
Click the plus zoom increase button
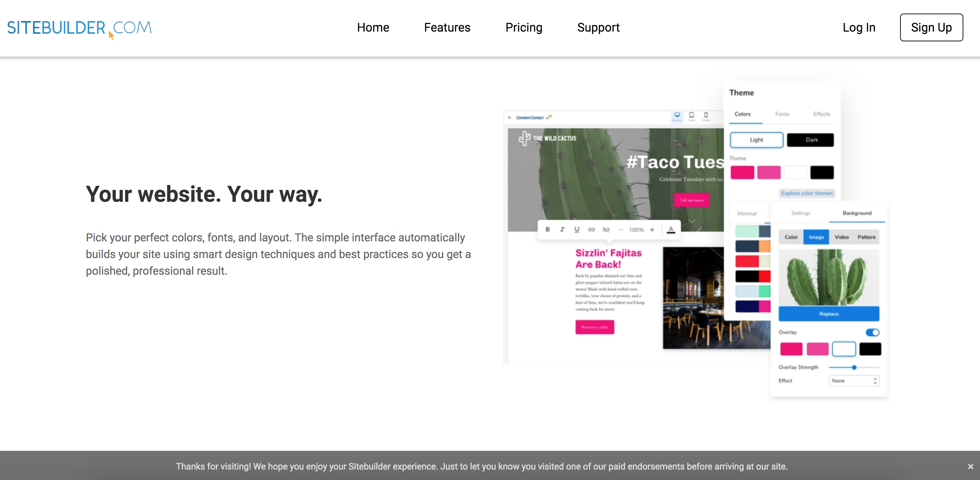[x=652, y=229]
